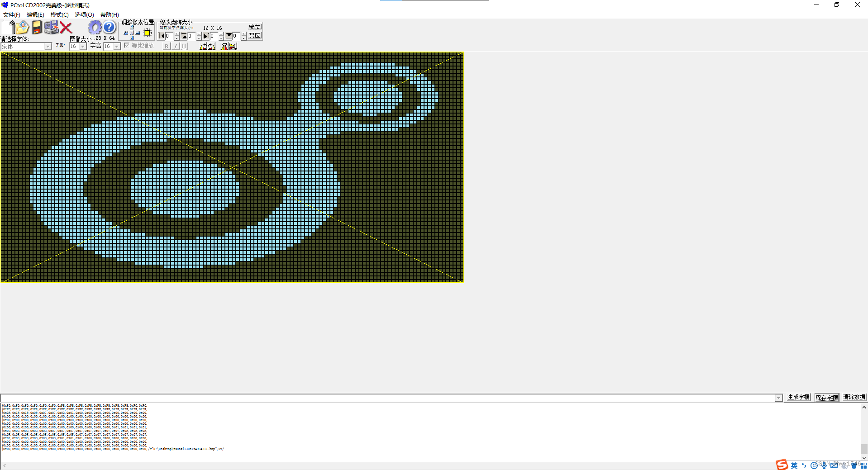Increase the right-edge stepper value
Image resolution: width=868 pixels, height=470 pixels.
pos(221,34)
